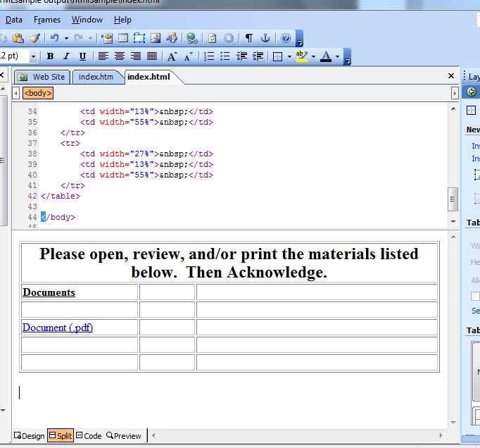
Task: Increase font size with large A
Action: tap(172, 56)
